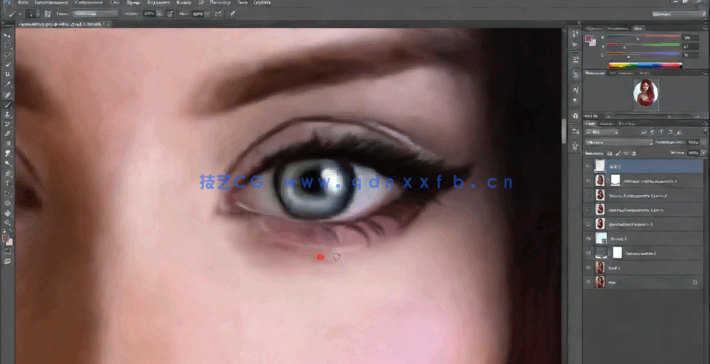Open the layer kind filter dropdown

pyautogui.click(x=602, y=132)
